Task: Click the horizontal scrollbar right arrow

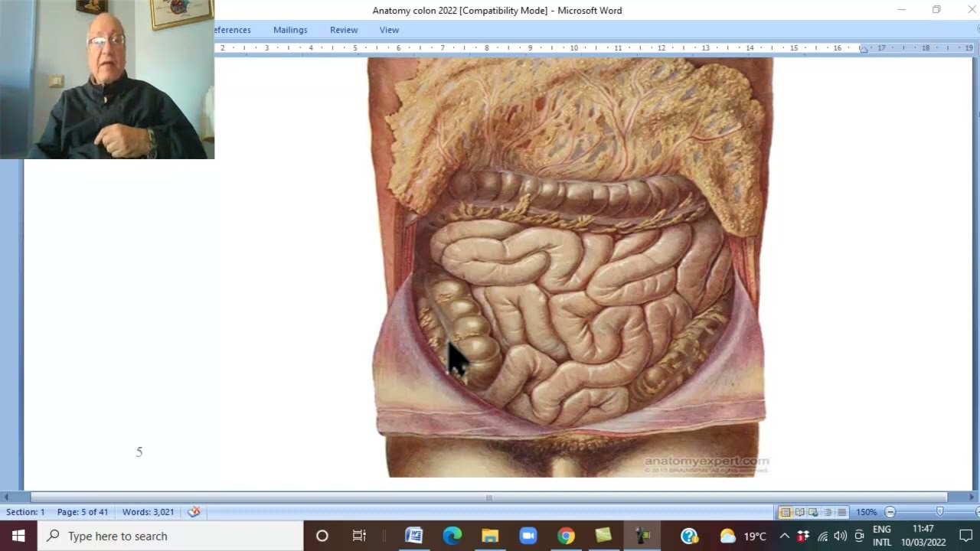Action: coord(972,497)
